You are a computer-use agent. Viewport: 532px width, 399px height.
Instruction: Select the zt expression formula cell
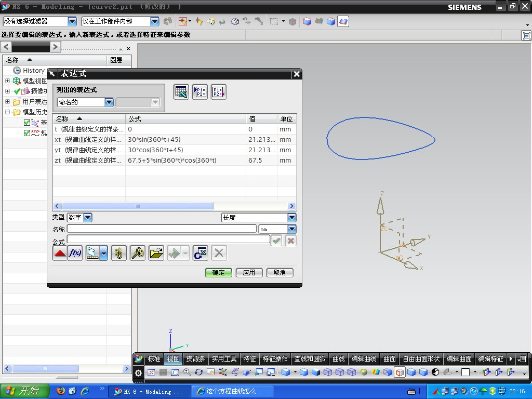coord(185,160)
